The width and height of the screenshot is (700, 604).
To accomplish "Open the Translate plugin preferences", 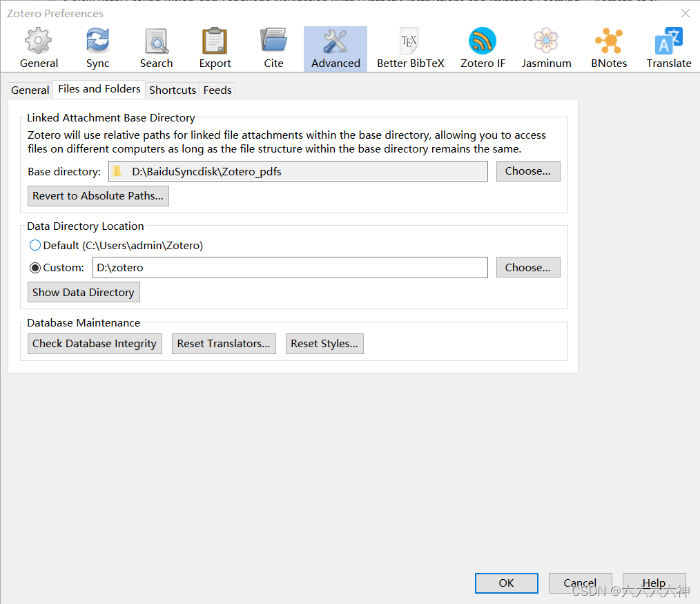I will (x=669, y=48).
